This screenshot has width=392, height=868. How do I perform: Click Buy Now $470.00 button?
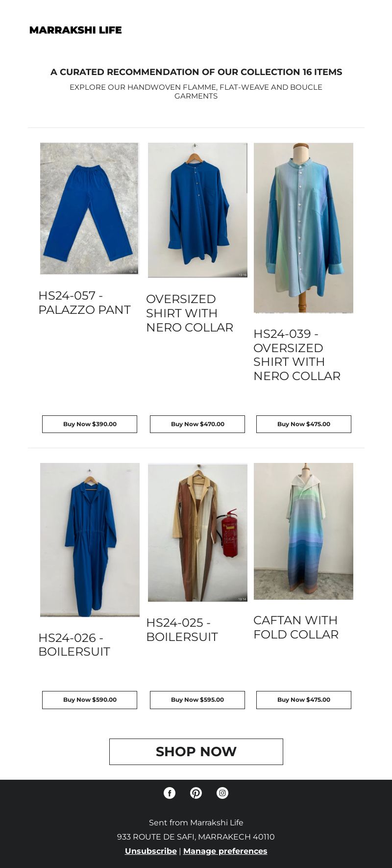tap(197, 424)
